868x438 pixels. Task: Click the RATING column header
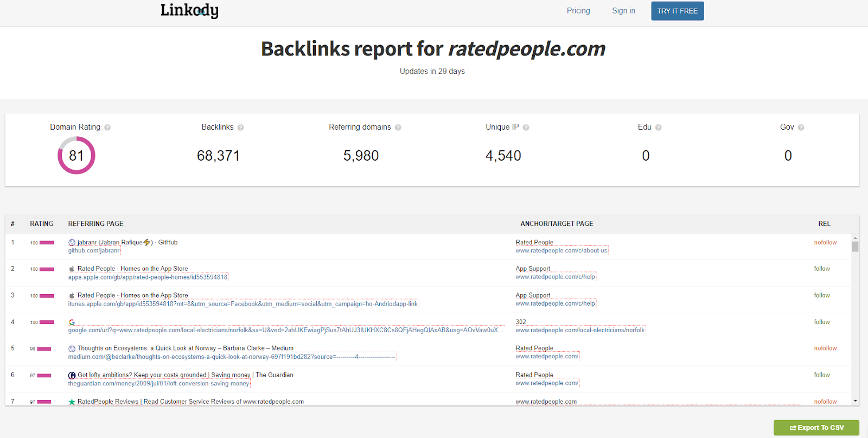point(42,224)
